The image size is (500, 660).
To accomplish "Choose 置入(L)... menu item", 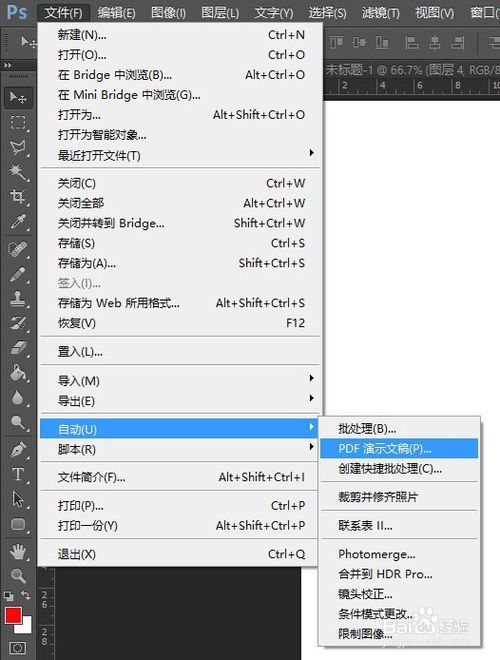I will pyautogui.click(x=179, y=351).
